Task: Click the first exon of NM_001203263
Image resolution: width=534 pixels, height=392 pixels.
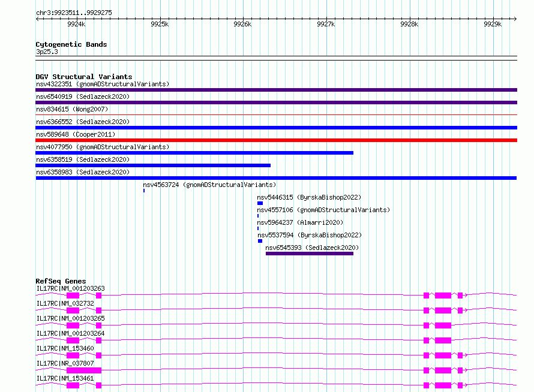Action: [73, 295]
